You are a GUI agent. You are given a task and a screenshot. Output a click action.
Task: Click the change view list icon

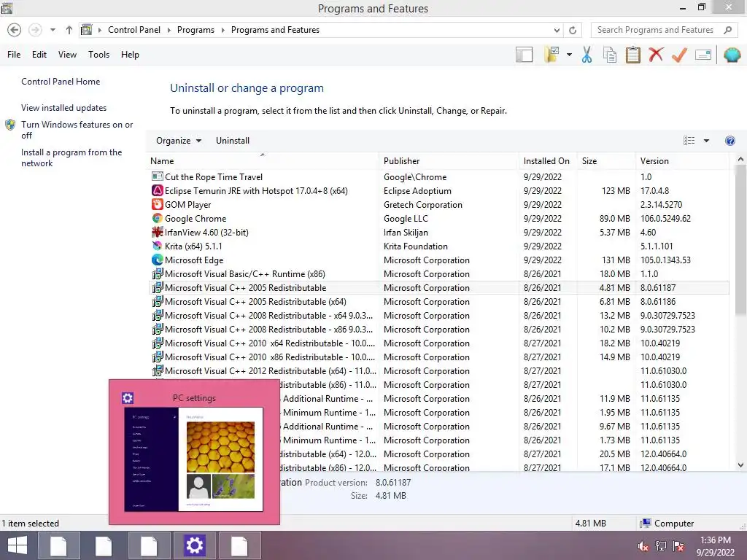[689, 141]
